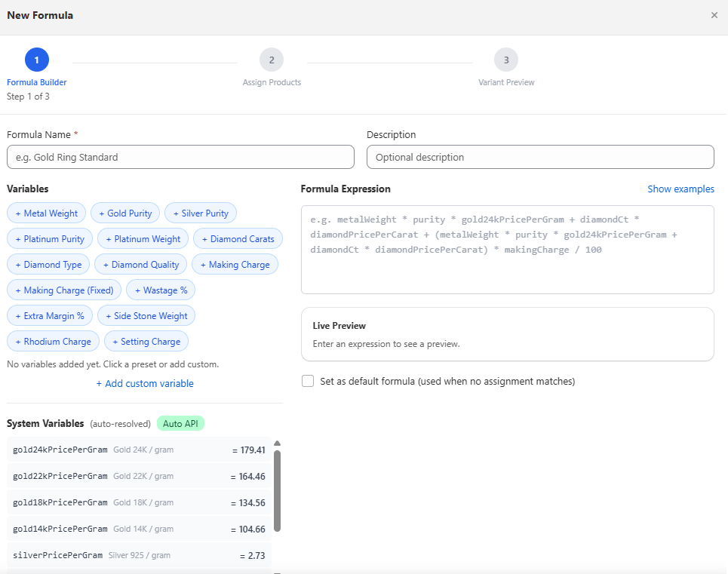Insert the Silver Purity variable chip
The width and height of the screenshot is (728, 574).
[201, 213]
